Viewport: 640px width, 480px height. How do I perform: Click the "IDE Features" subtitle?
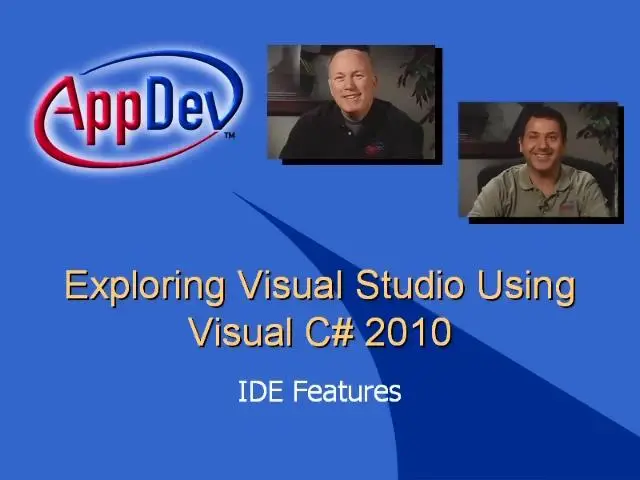[320, 391]
